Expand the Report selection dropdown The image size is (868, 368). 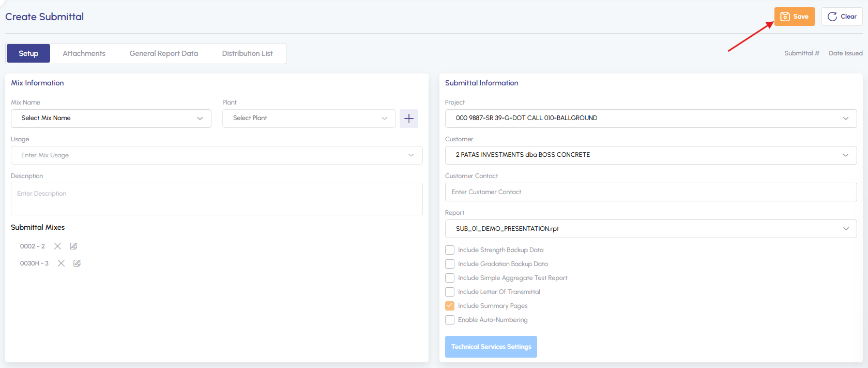click(650, 229)
